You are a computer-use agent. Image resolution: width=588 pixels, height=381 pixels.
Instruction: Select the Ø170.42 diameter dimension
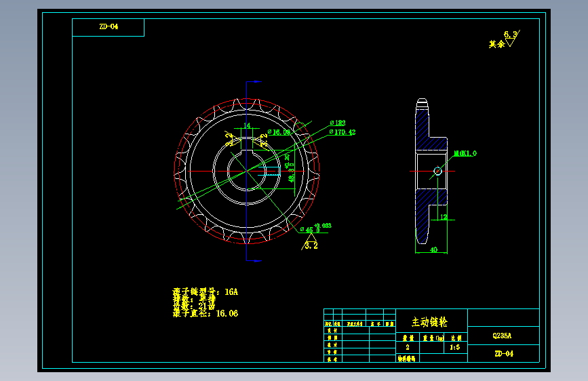(342, 132)
